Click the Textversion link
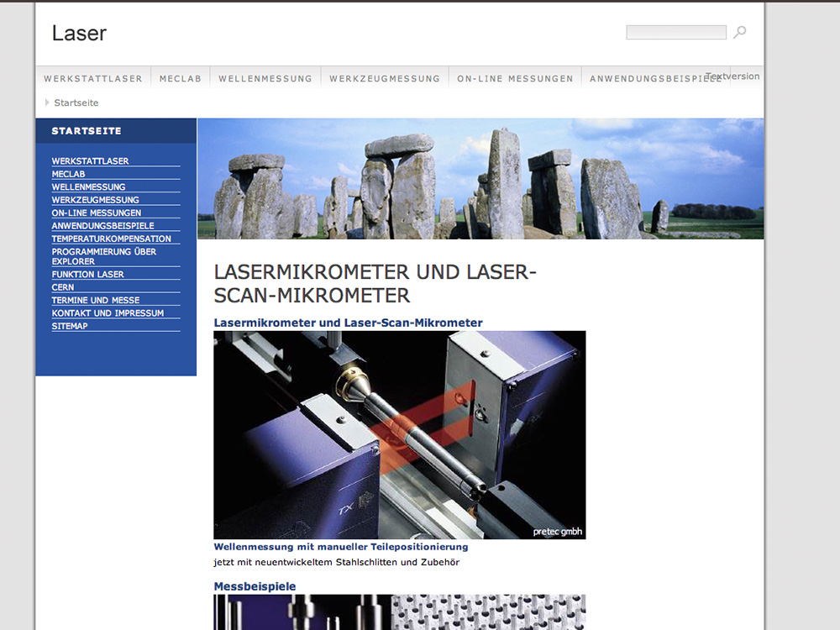This screenshot has width=840, height=630. (733, 76)
